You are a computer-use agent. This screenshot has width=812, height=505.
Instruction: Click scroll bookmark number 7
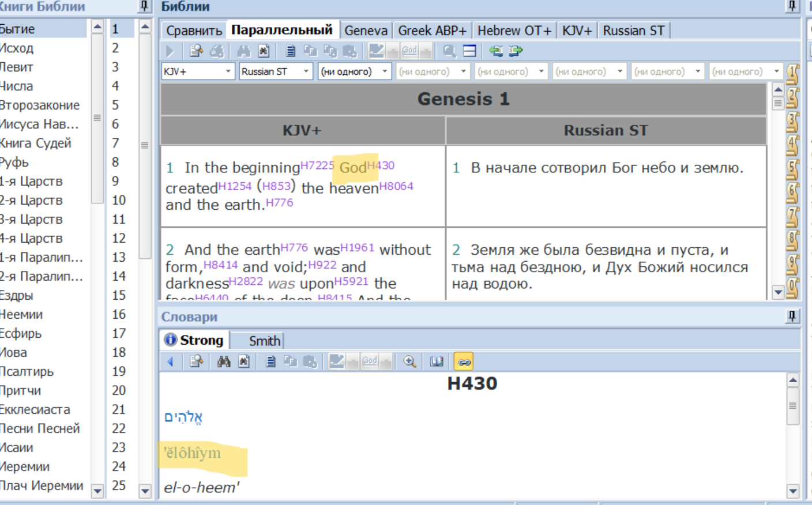click(793, 217)
